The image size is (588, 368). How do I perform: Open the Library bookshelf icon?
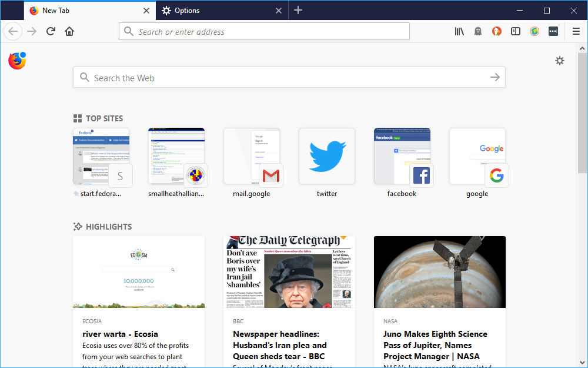[459, 32]
